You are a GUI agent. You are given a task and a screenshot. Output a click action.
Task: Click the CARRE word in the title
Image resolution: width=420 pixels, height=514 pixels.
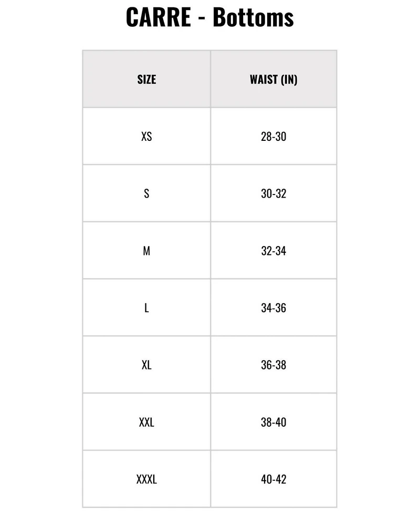pos(159,18)
